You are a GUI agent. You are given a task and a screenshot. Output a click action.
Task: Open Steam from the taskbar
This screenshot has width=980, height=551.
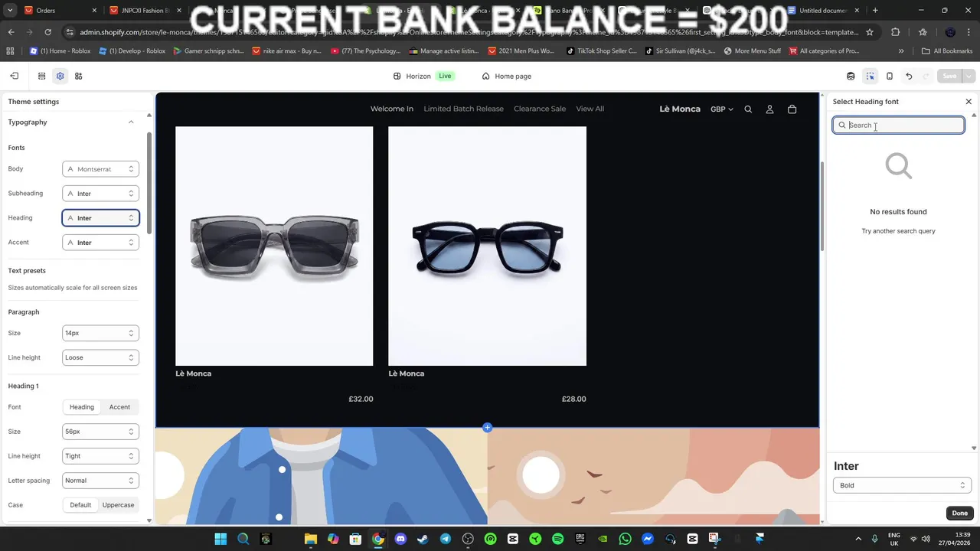423,539
